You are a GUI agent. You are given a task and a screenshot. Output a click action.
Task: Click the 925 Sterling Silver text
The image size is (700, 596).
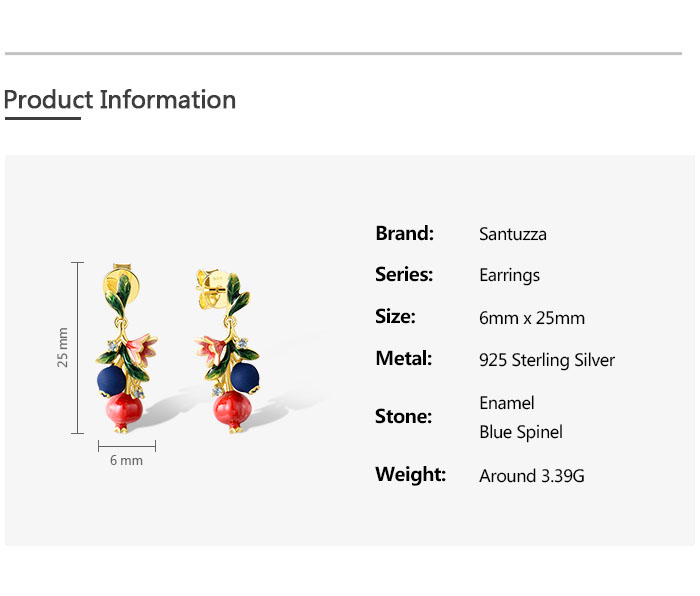point(546,360)
